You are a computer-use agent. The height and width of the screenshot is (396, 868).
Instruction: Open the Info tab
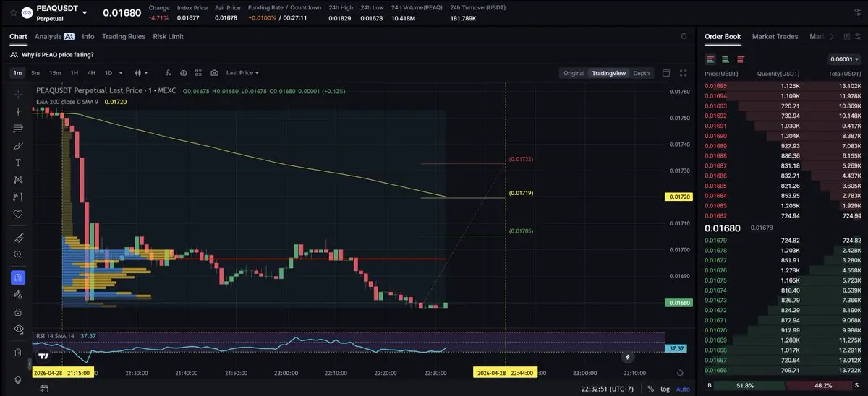(88, 36)
